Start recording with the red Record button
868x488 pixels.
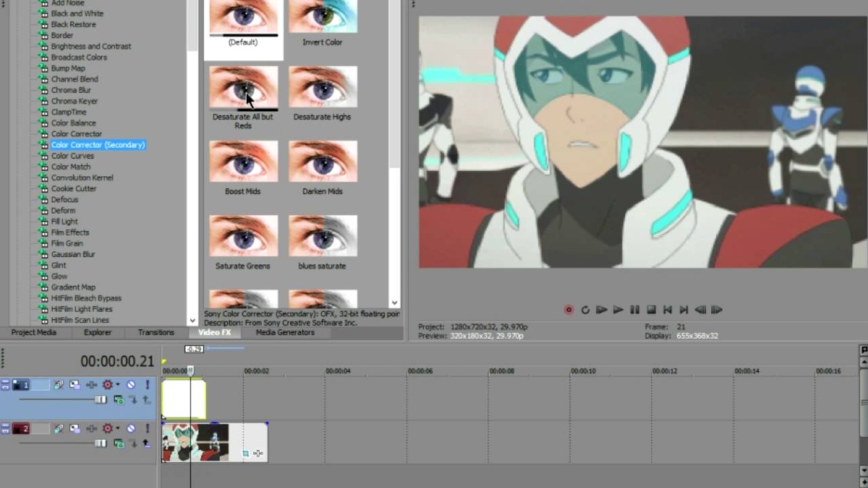(568, 310)
